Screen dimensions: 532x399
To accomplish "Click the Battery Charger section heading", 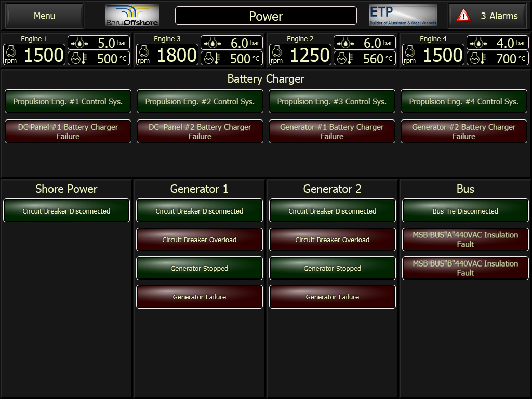I will [265, 79].
